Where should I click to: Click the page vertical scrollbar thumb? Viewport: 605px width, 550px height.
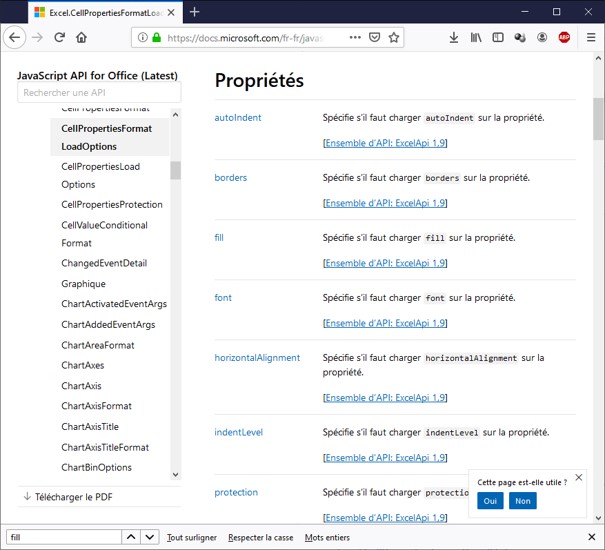[598, 119]
